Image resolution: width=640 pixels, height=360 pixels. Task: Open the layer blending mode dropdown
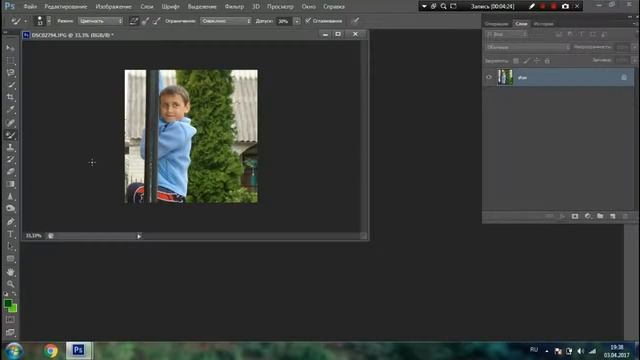[x=527, y=47]
